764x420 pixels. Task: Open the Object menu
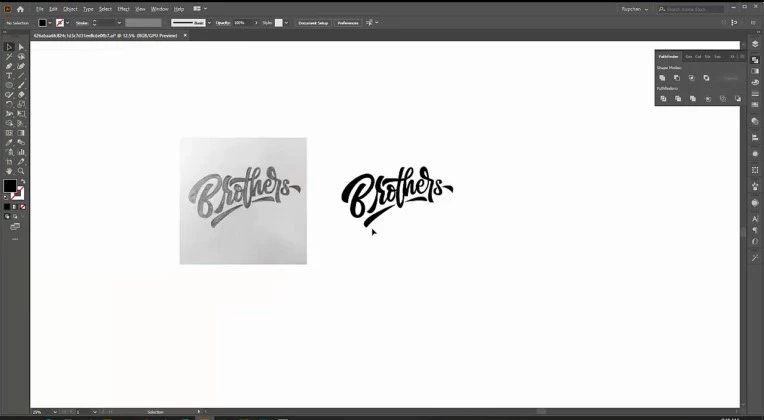(x=70, y=9)
